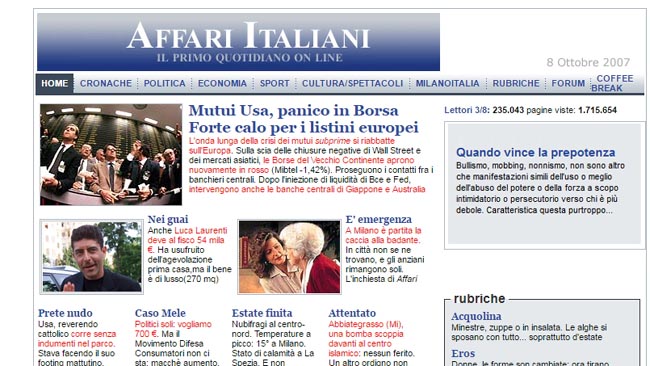Image resolution: width=650 pixels, height=366 pixels.
Task: Follow 'Luca Laurenti deve al fisco' red link
Action: click(188, 240)
